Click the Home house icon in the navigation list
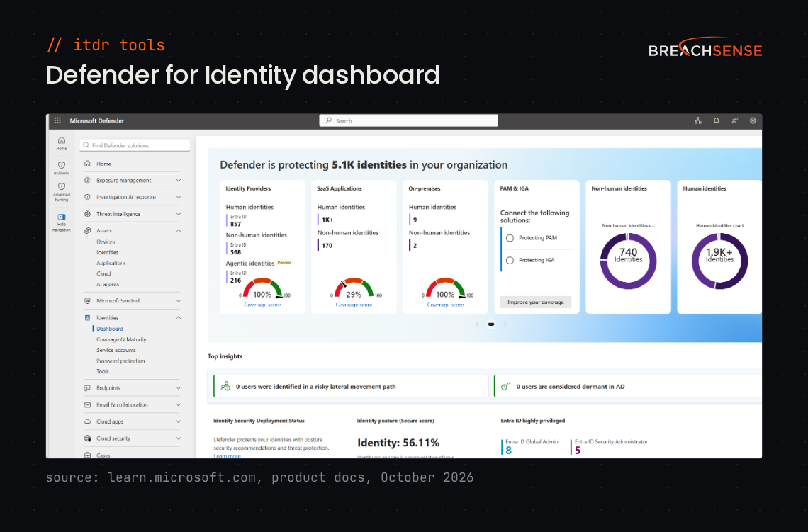Screen dimensions: 808x532 87,164
